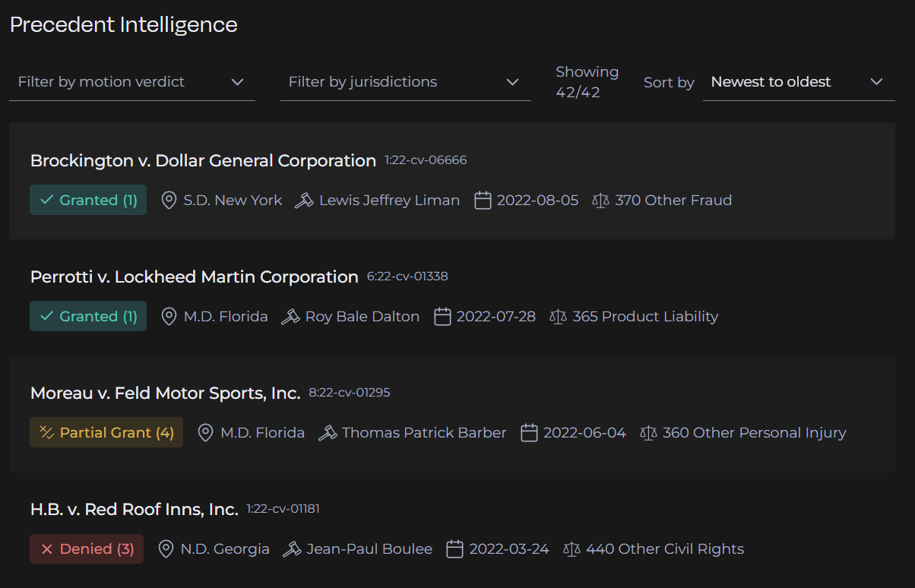Expand the Filter by jurisdictions dropdown
Viewport: 915px width, 588px height.
pyautogui.click(x=405, y=82)
